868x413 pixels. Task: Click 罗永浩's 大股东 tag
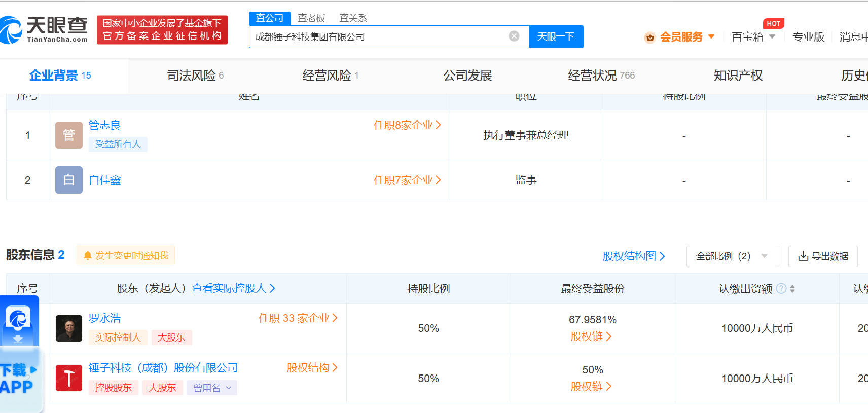click(172, 337)
